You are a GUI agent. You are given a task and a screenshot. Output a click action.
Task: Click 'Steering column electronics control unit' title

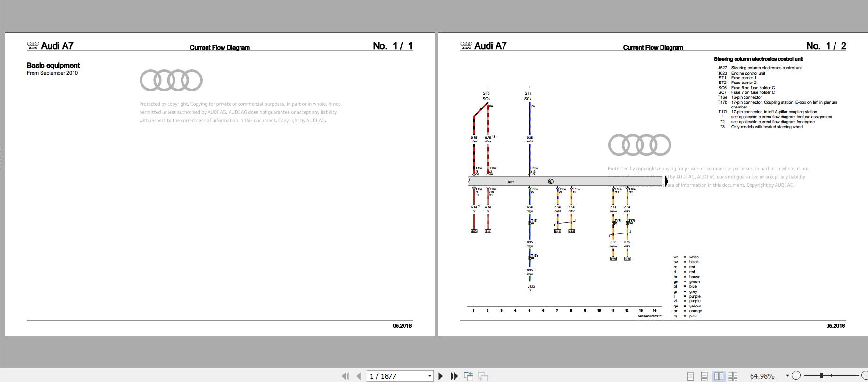click(758, 59)
